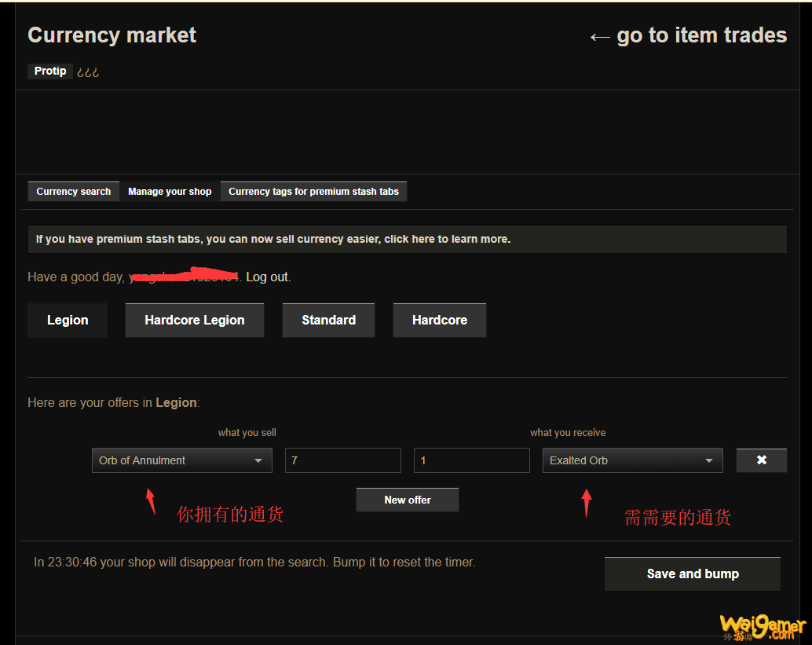
Task: Remove the offer with the X button
Action: click(x=761, y=460)
